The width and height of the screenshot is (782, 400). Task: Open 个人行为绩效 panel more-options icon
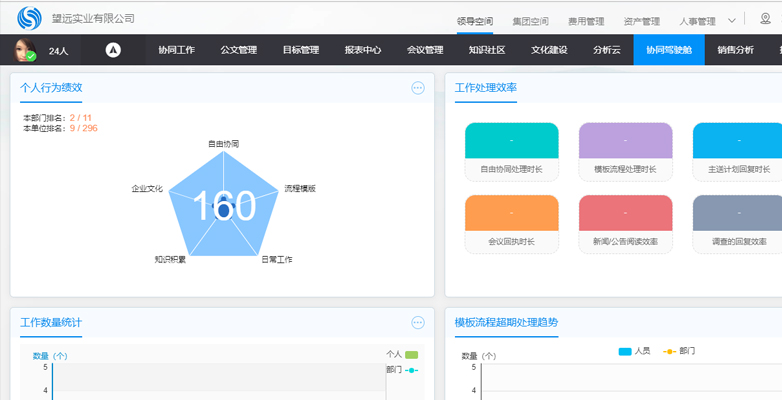point(418,88)
